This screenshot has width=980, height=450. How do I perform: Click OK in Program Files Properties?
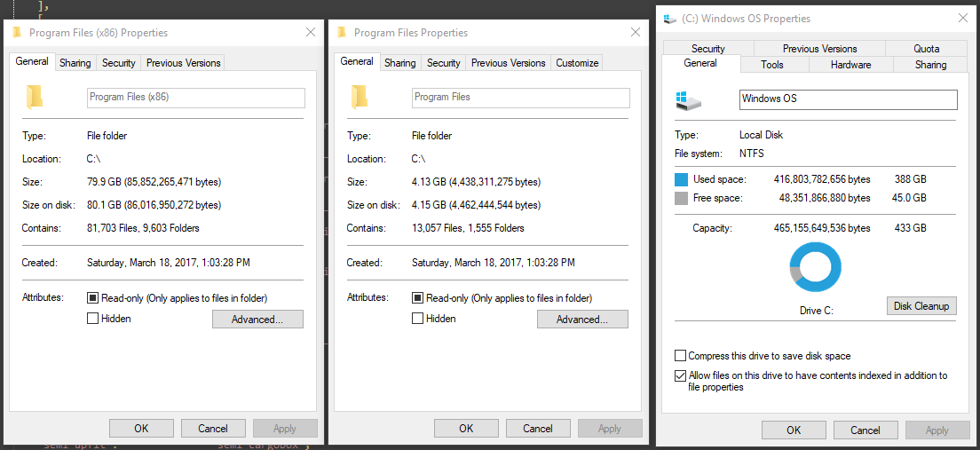[x=466, y=428]
